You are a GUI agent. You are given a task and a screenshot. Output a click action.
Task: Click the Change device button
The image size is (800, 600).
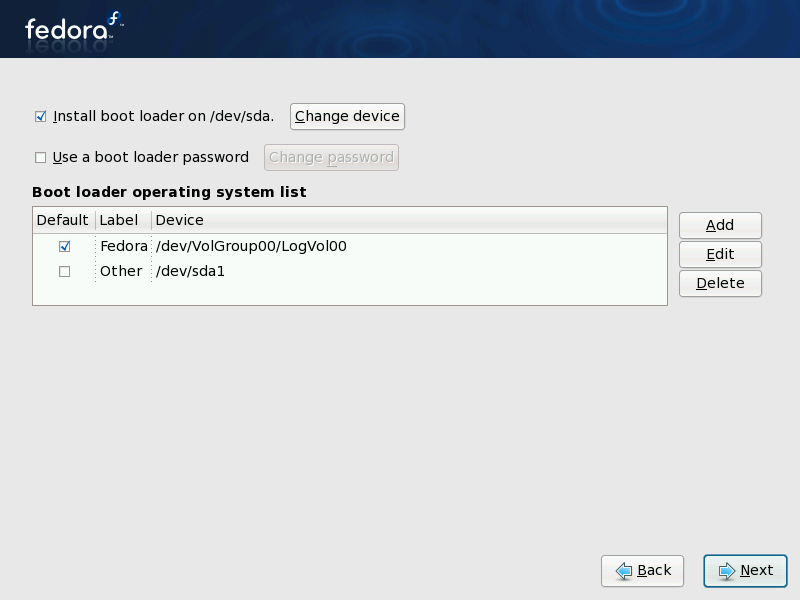coord(347,116)
